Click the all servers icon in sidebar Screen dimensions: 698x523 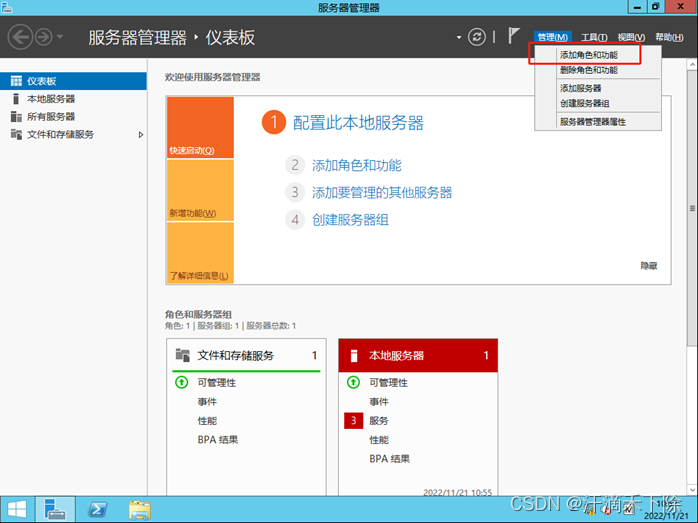tap(16, 117)
